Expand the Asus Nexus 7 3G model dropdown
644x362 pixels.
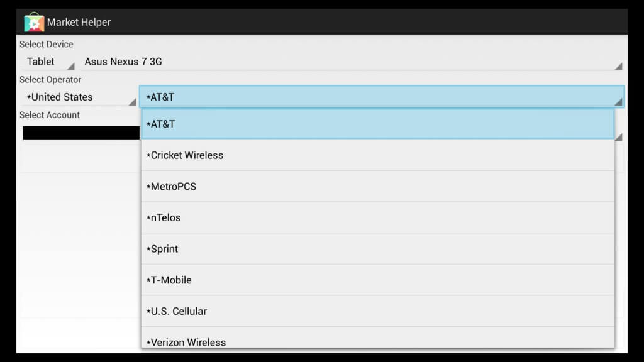click(351, 62)
